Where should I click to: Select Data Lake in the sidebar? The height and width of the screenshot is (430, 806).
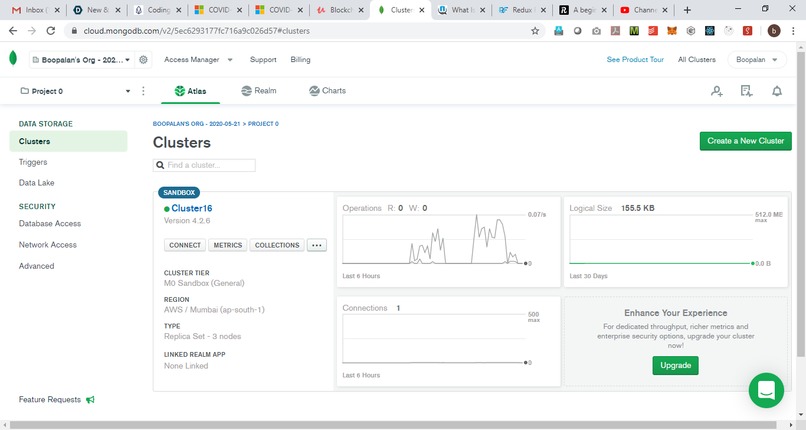(36, 182)
